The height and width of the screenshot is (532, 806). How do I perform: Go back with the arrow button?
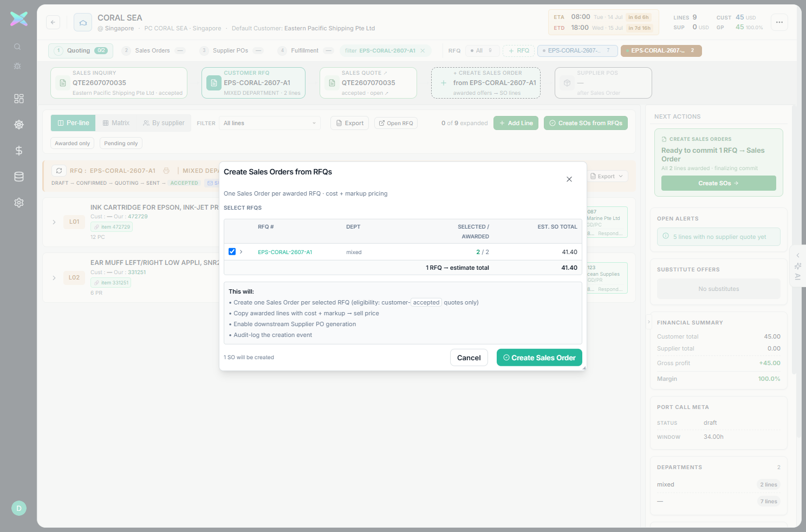tap(53, 22)
